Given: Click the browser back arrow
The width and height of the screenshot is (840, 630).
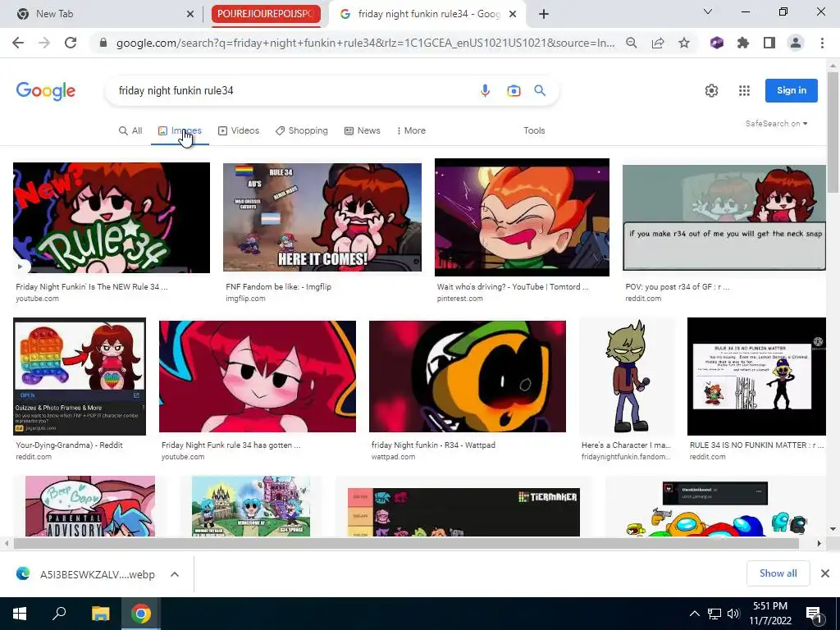Looking at the screenshot, I should (18, 43).
